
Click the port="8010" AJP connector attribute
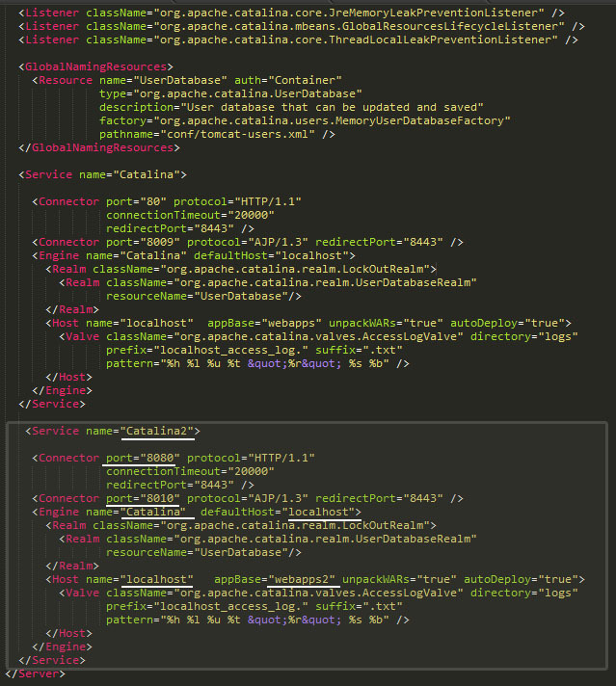143,498
